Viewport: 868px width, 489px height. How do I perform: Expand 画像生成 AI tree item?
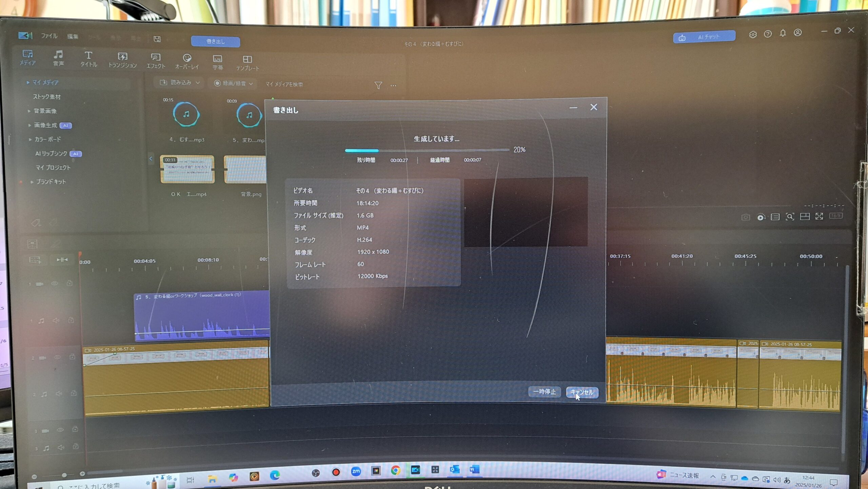(29, 125)
